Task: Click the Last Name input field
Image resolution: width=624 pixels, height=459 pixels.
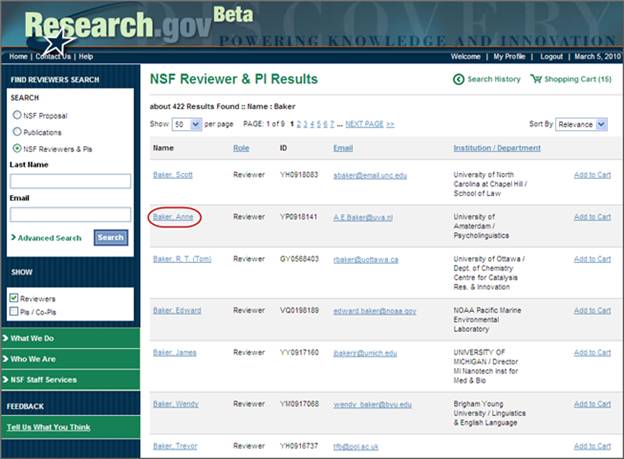Action: [x=70, y=181]
